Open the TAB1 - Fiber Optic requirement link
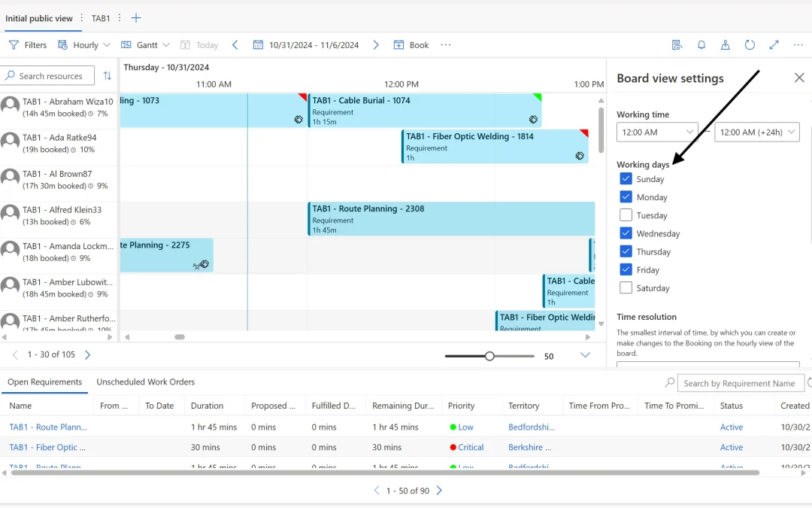Screen dimensions: 812x508 click(x=47, y=447)
